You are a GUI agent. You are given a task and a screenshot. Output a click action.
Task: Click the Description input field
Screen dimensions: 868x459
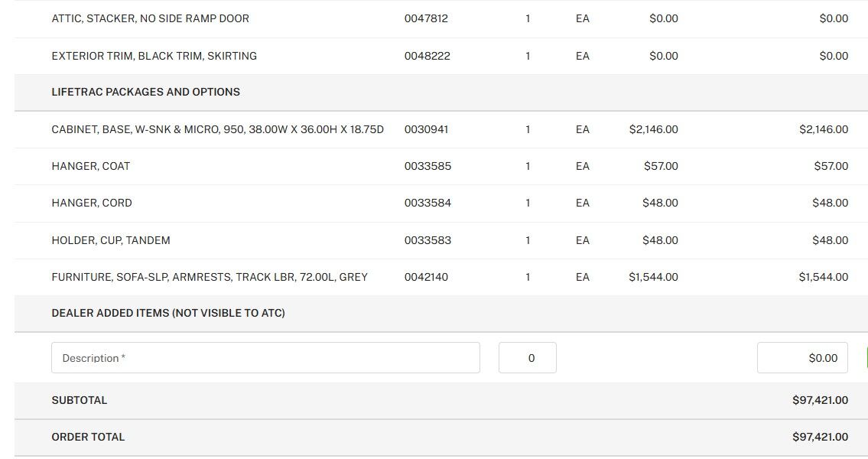tap(265, 358)
